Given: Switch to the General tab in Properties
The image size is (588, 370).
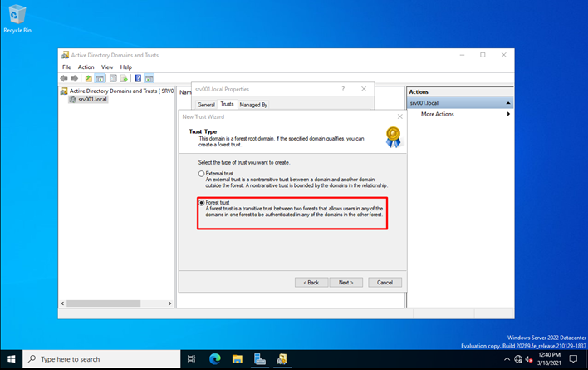Looking at the screenshot, I should tap(206, 105).
